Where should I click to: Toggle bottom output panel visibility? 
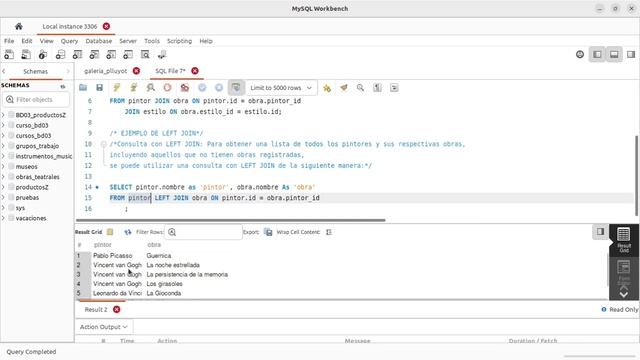[614, 54]
